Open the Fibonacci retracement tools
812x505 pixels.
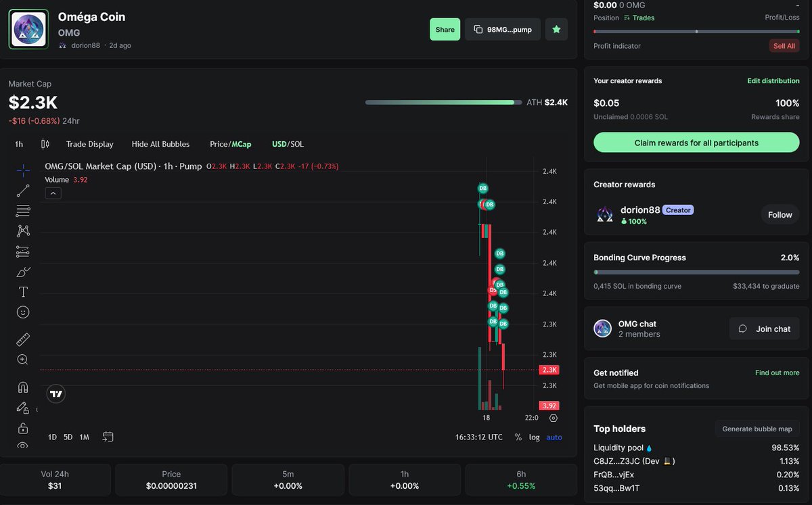(x=23, y=211)
